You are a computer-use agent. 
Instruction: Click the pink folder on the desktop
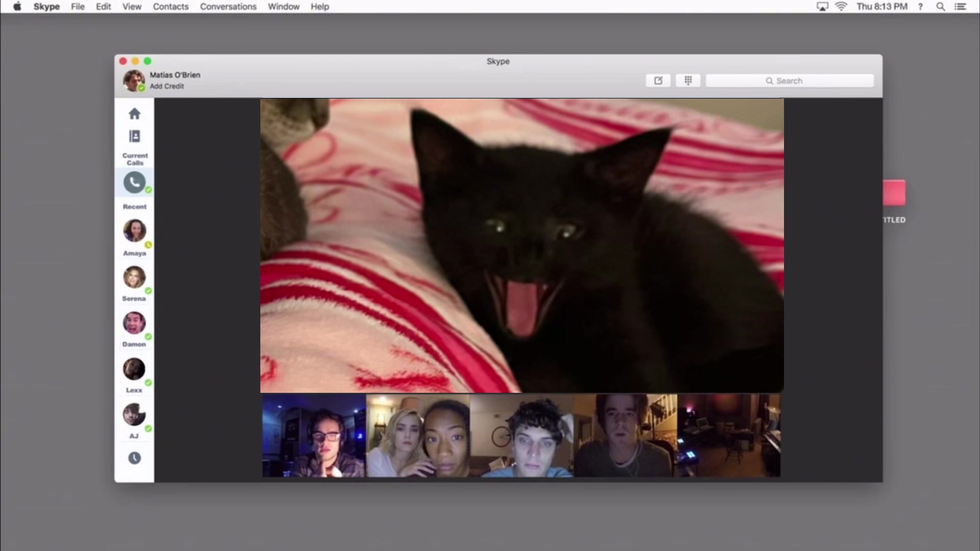pos(894,193)
